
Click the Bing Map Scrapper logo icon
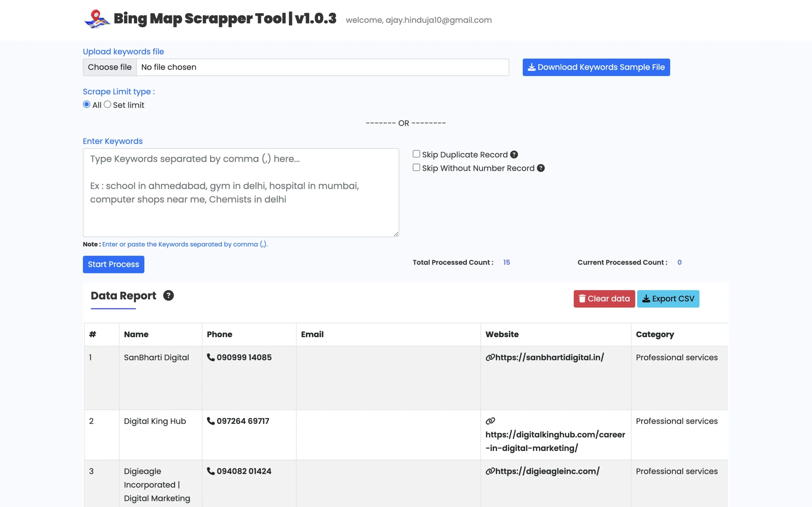(97, 19)
